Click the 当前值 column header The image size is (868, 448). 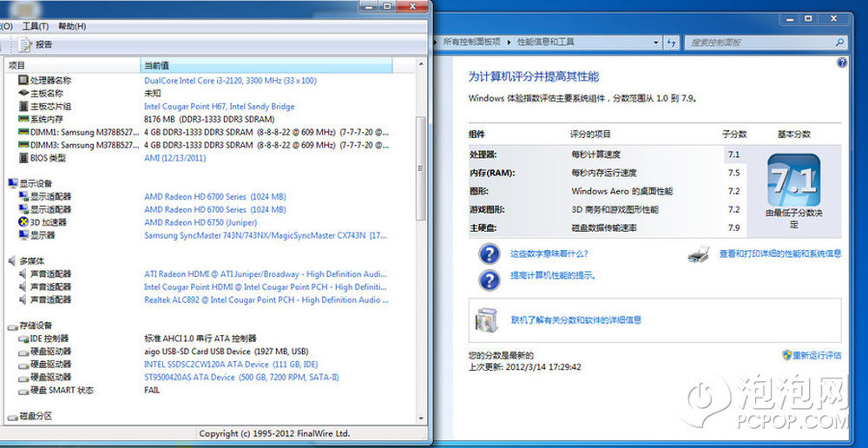(x=266, y=66)
